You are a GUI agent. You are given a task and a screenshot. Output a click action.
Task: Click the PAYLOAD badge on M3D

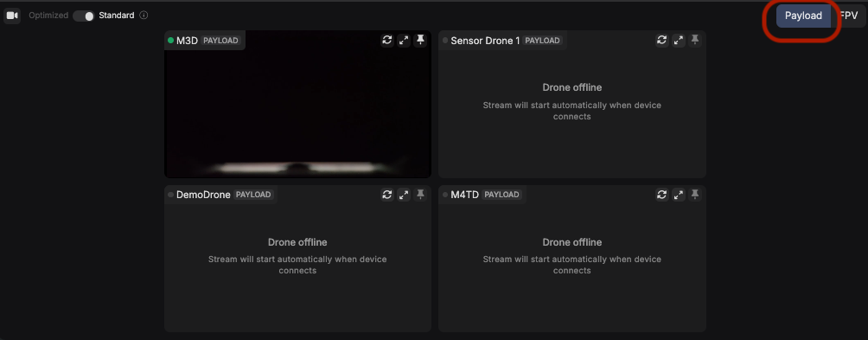click(x=220, y=41)
